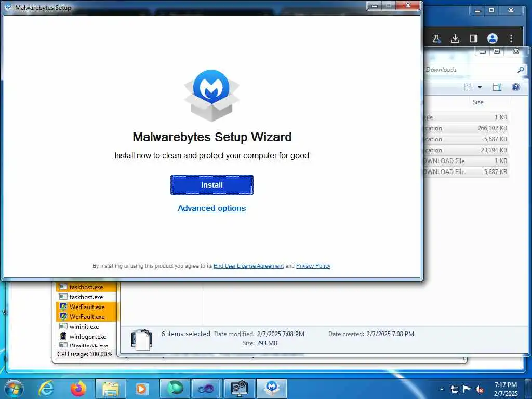Viewport: 532px width, 399px height.
Task: Click the muted volume tray icon
Action: click(x=480, y=389)
